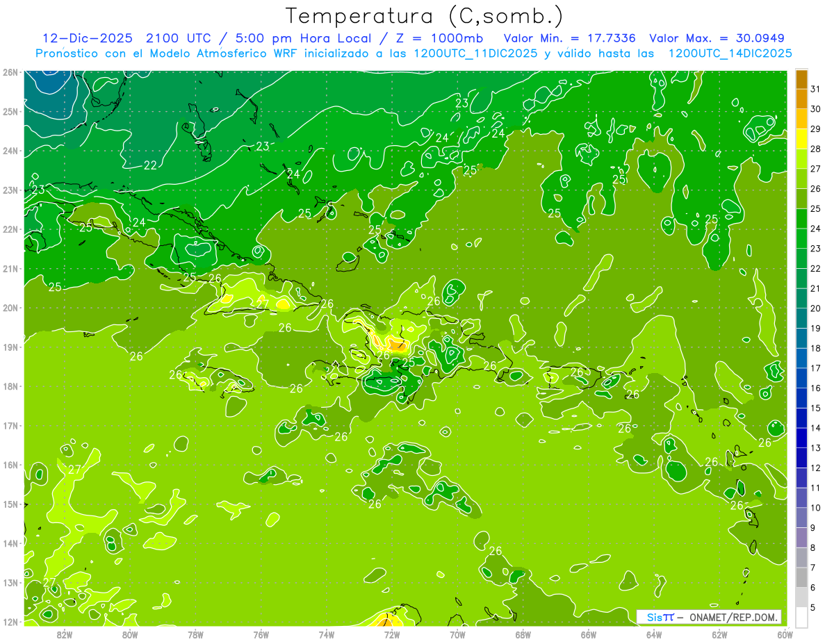Pick the white swatch below label 5
Image resolution: width=834 pixels, height=644 pixels.
[801, 617]
